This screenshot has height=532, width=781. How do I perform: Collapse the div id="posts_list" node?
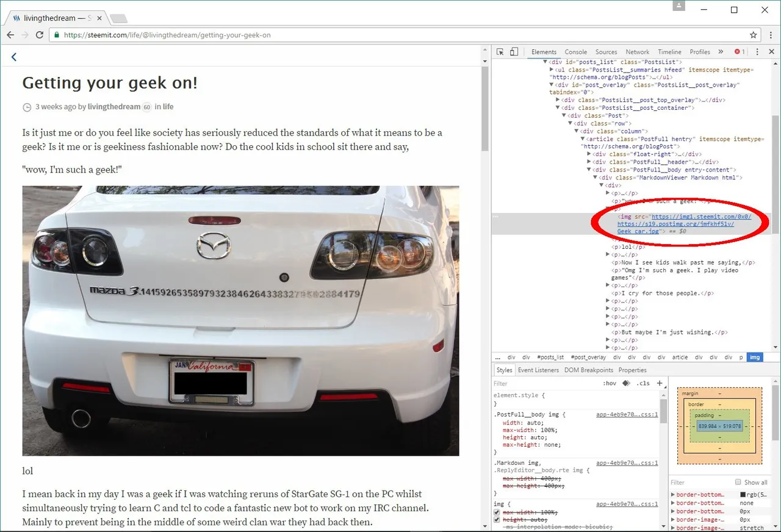coord(545,62)
